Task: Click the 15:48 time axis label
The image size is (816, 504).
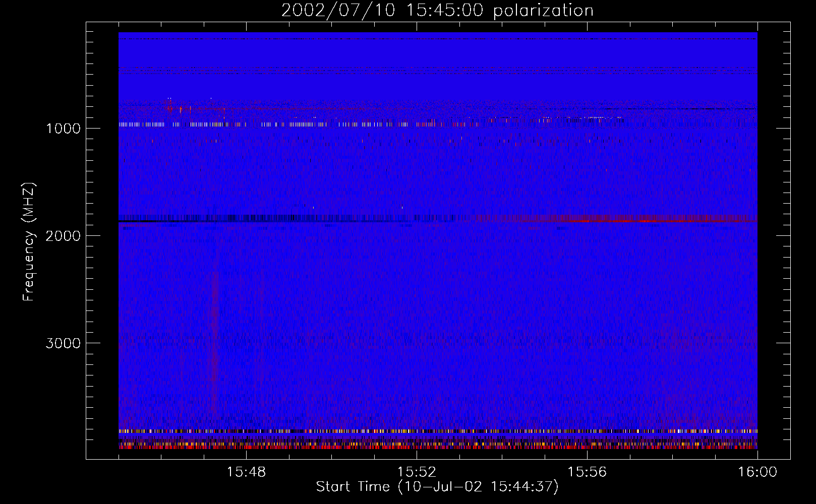Action: pyautogui.click(x=246, y=472)
